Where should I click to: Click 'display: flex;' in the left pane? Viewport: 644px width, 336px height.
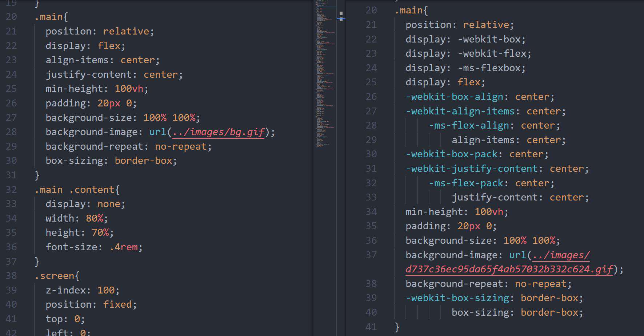pos(85,46)
